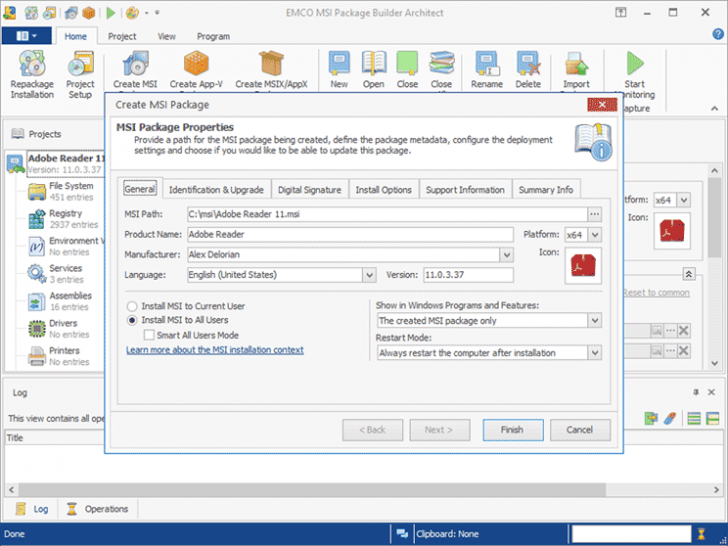
Task: Open the Restart Mode dropdown
Action: click(x=595, y=353)
